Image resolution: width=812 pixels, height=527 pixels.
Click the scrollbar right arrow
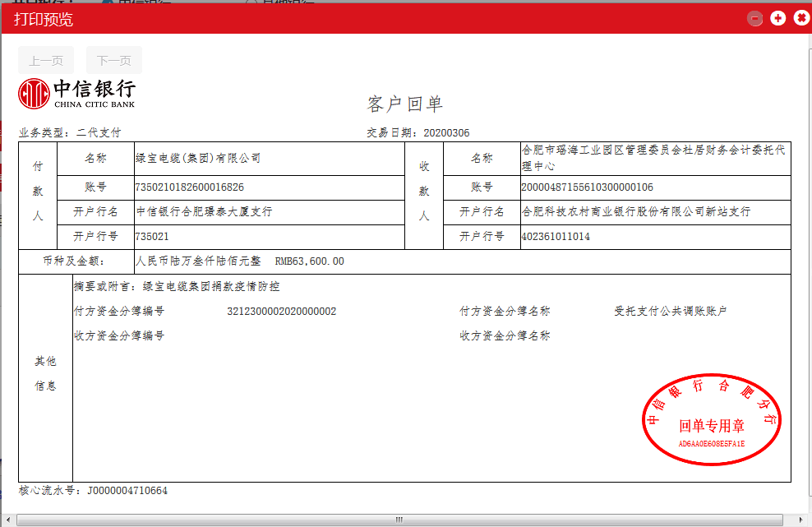point(800,520)
